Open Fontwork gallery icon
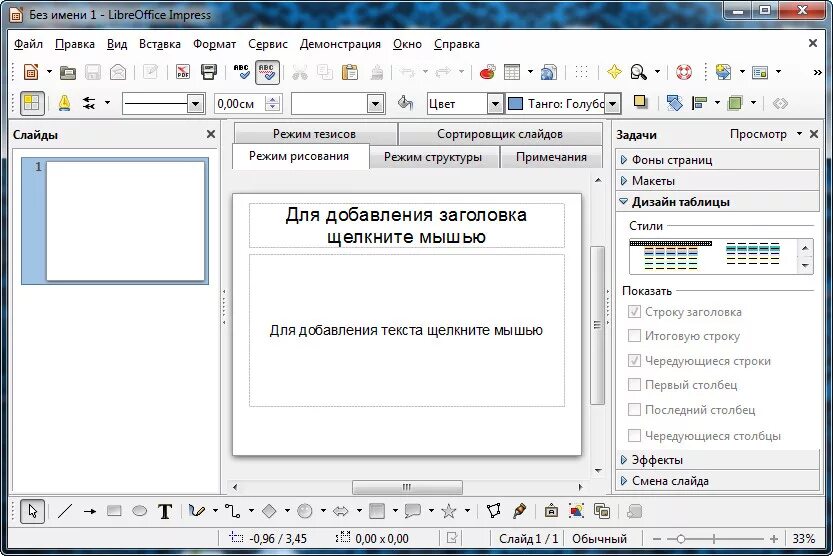This screenshot has width=833, height=556. point(551,511)
